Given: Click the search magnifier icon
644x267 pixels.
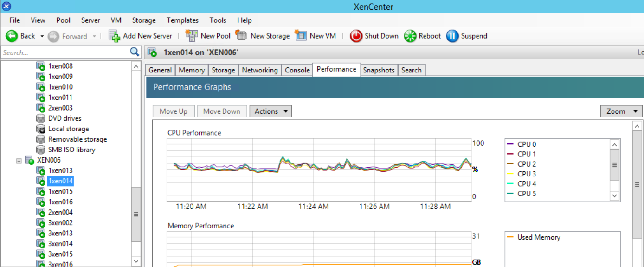Looking at the screenshot, I should (135, 52).
